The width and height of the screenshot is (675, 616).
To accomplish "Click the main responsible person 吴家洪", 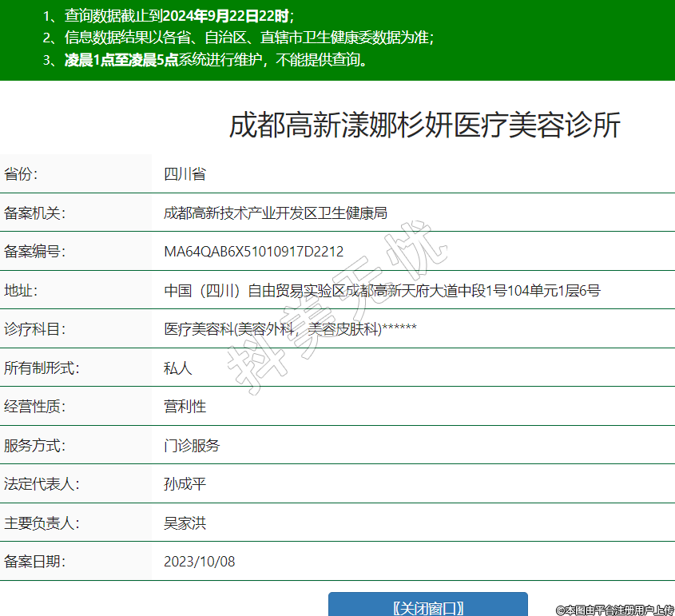I will [x=185, y=523].
